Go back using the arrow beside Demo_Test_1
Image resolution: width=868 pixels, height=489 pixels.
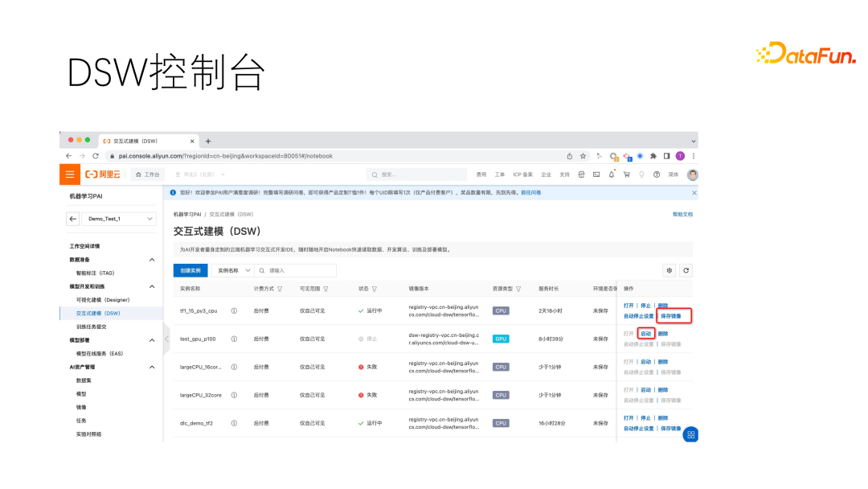73,219
